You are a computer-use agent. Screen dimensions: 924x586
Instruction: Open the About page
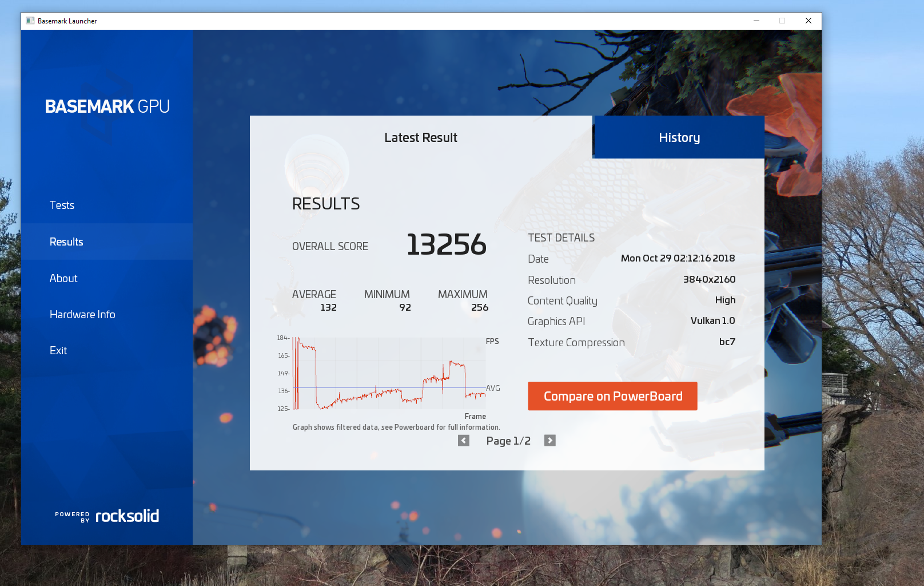click(63, 279)
